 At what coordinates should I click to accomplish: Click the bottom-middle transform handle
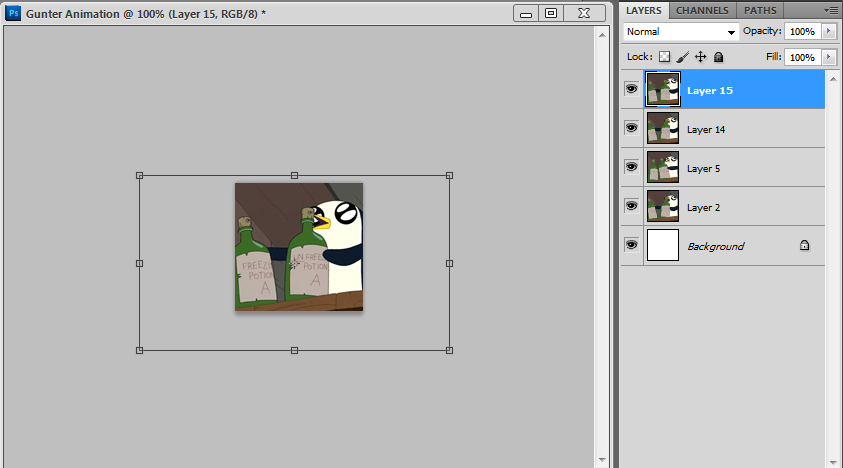point(294,350)
